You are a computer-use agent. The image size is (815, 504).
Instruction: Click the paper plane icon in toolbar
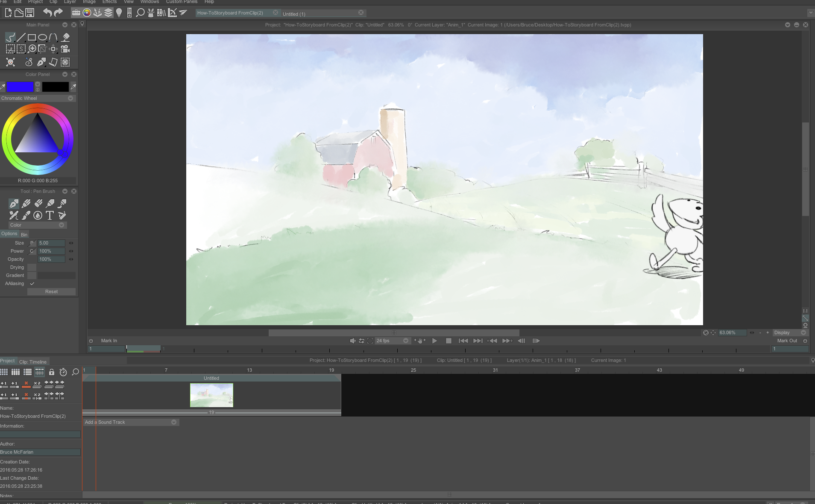(x=183, y=13)
